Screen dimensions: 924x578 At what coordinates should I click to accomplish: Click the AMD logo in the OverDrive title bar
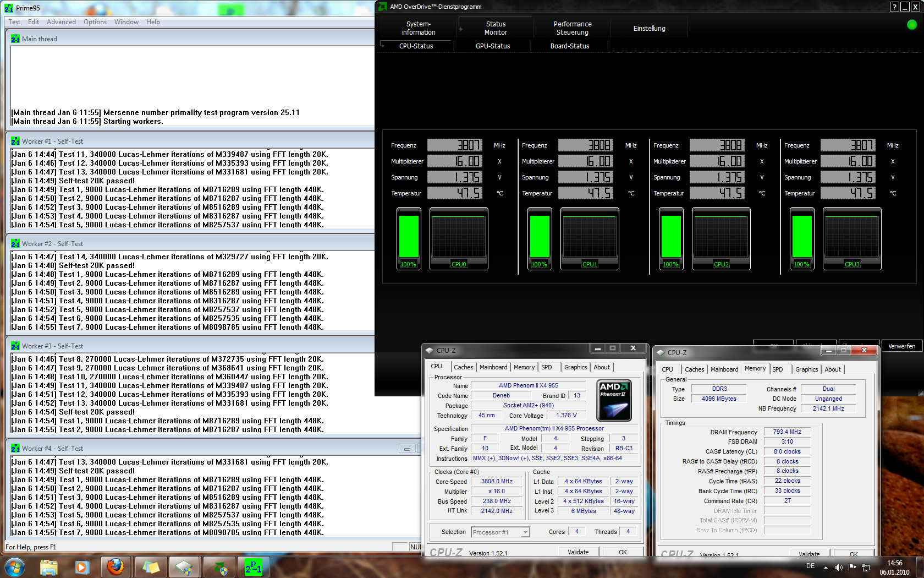[x=383, y=7]
